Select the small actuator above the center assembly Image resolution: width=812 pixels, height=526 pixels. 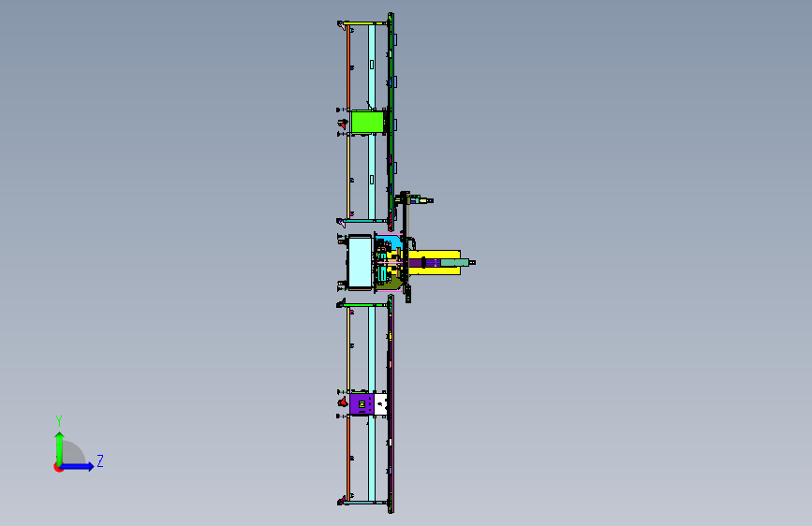tap(414, 200)
